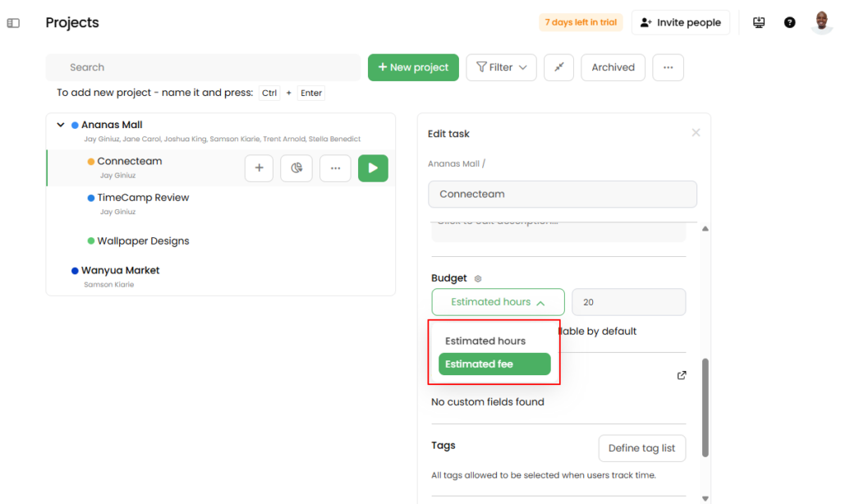Click the 7 days left in trial badge
841x504 pixels.
(x=581, y=22)
